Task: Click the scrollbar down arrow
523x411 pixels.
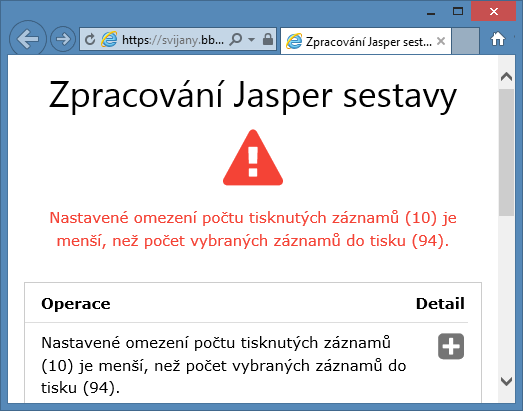Action: (506, 381)
